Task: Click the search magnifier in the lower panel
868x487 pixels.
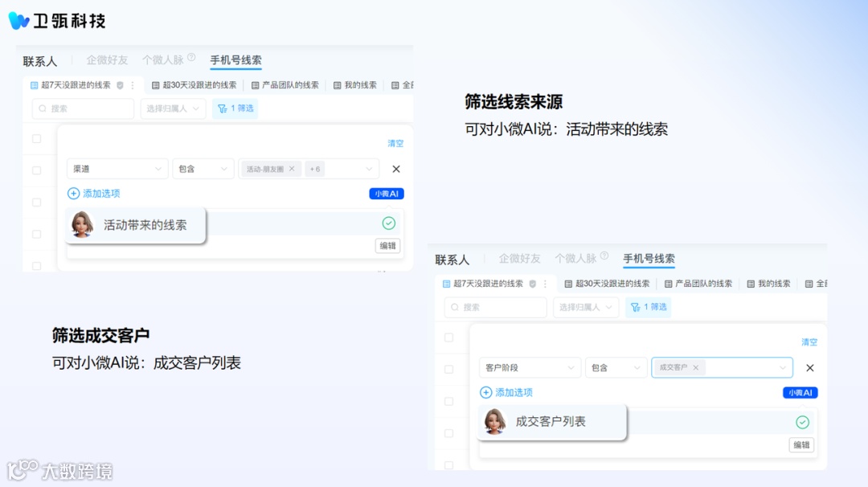Action: pyautogui.click(x=455, y=307)
